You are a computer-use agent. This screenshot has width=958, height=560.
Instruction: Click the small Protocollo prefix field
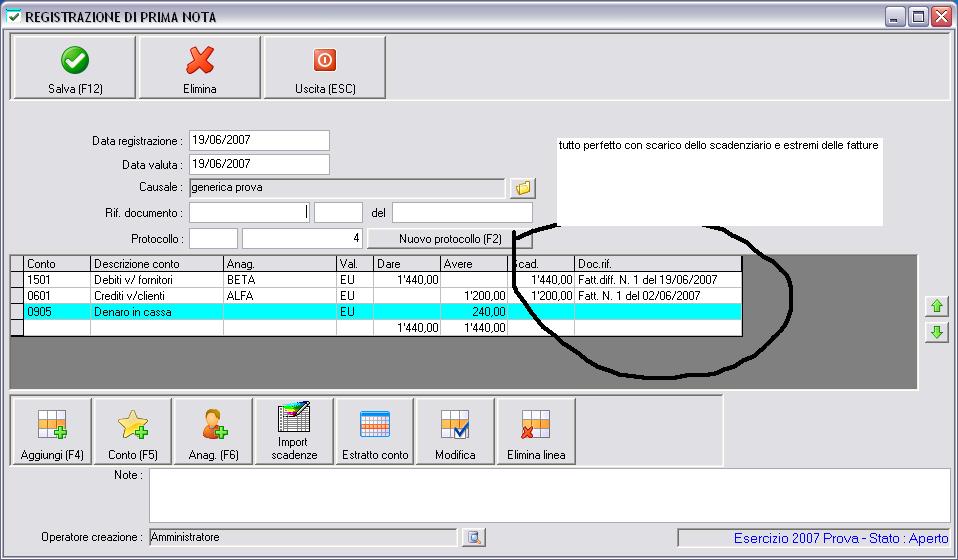pyautogui.click(x=213, y=239)
